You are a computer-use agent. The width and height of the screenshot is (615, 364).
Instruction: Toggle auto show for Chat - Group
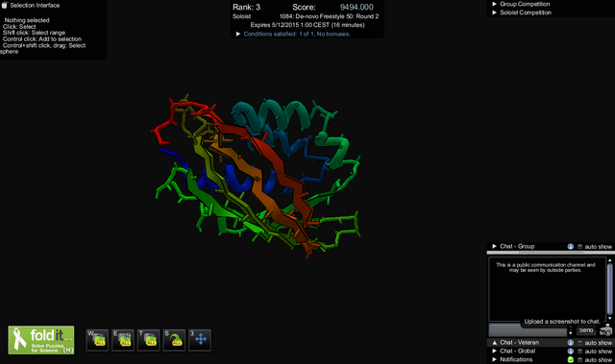(x=580, y=247)
